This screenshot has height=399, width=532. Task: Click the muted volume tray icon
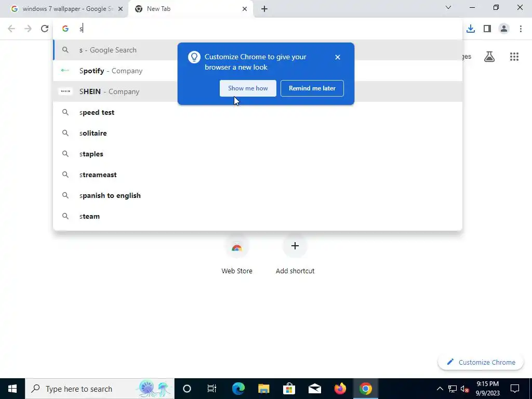tap(464, 389)
